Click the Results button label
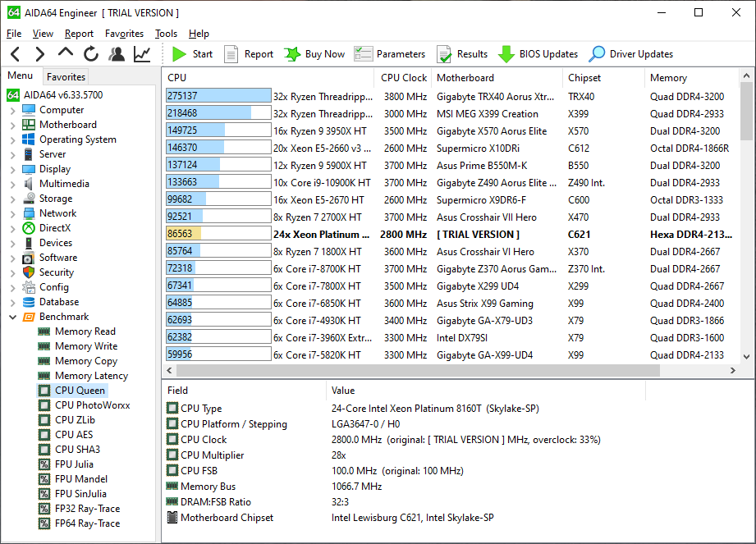 [x=473, y=54]
